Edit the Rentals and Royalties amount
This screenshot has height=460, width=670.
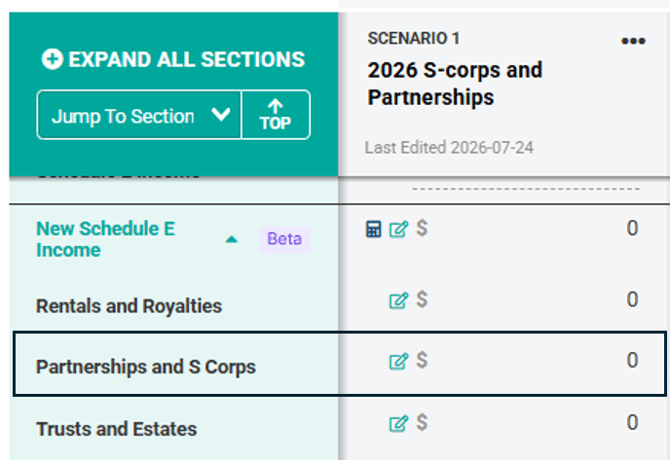(398, 300)
